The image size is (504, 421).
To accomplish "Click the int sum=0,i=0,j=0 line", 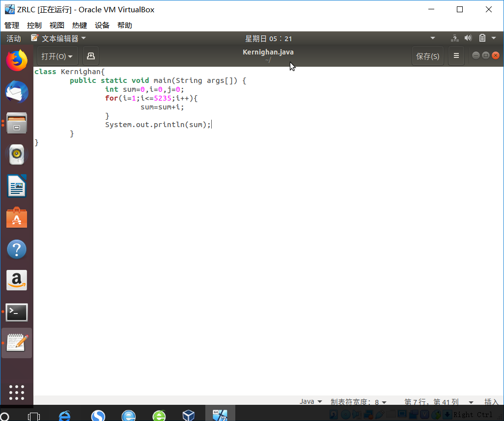I will click(144, 90).
